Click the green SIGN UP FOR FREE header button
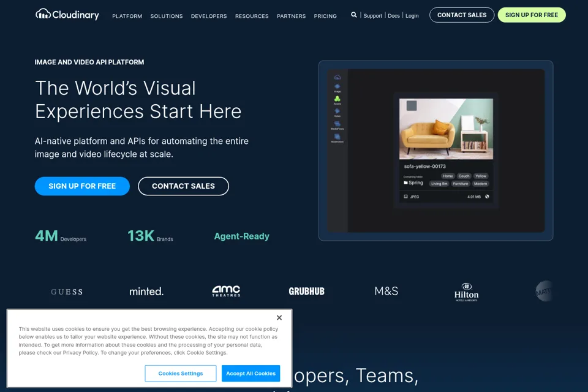The image size is (588, 392). (x=532, y=15)
